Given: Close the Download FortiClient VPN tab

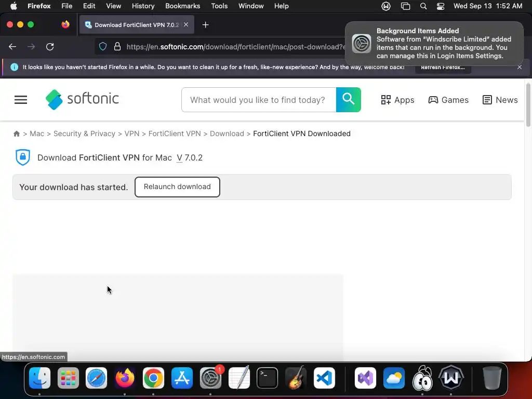Looking at the screenshot, I should tap(186, 24).
